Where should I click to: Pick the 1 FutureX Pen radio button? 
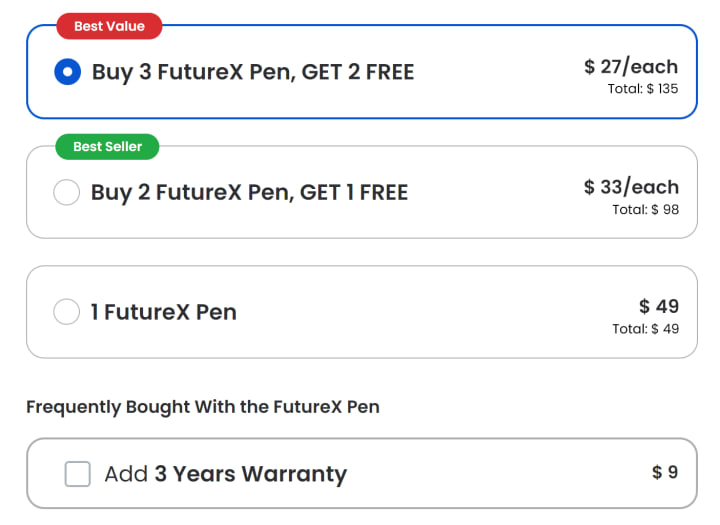67,312
